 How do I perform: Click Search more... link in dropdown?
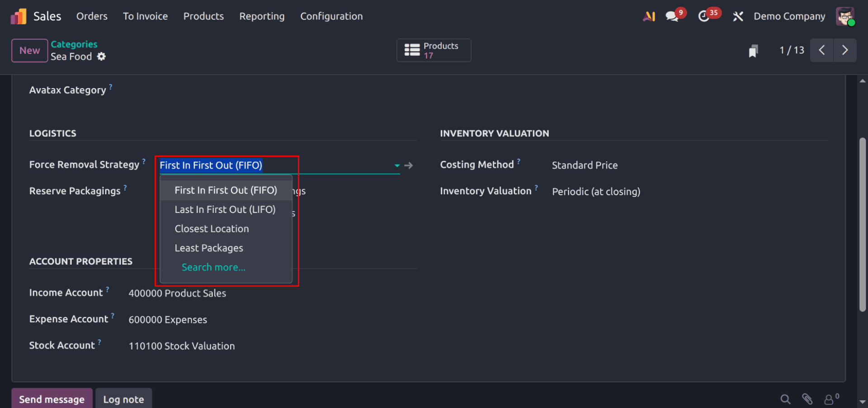tap(213, 267)
